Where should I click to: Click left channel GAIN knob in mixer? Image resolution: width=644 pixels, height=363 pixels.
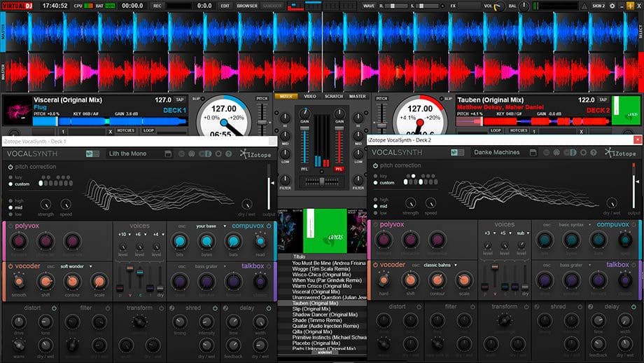(x=304, y=114)
